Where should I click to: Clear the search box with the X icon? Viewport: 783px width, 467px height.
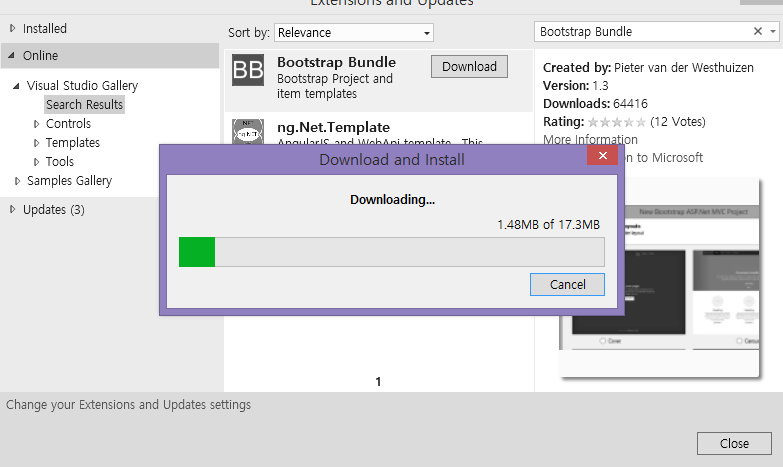point(758,31)
